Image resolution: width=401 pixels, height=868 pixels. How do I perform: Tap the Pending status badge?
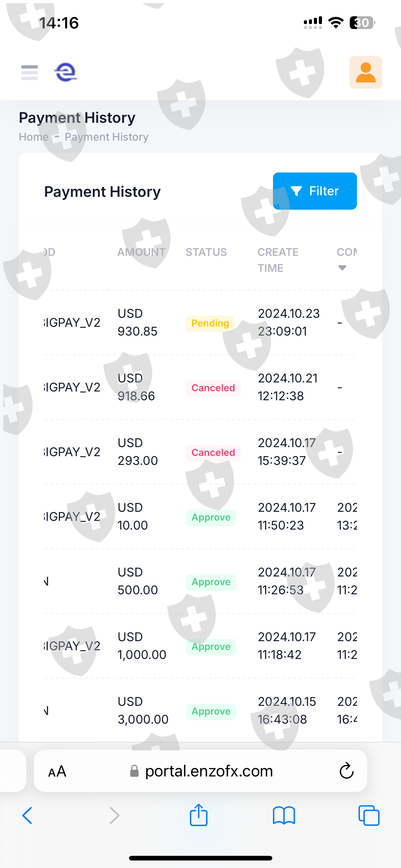(210, 323)
